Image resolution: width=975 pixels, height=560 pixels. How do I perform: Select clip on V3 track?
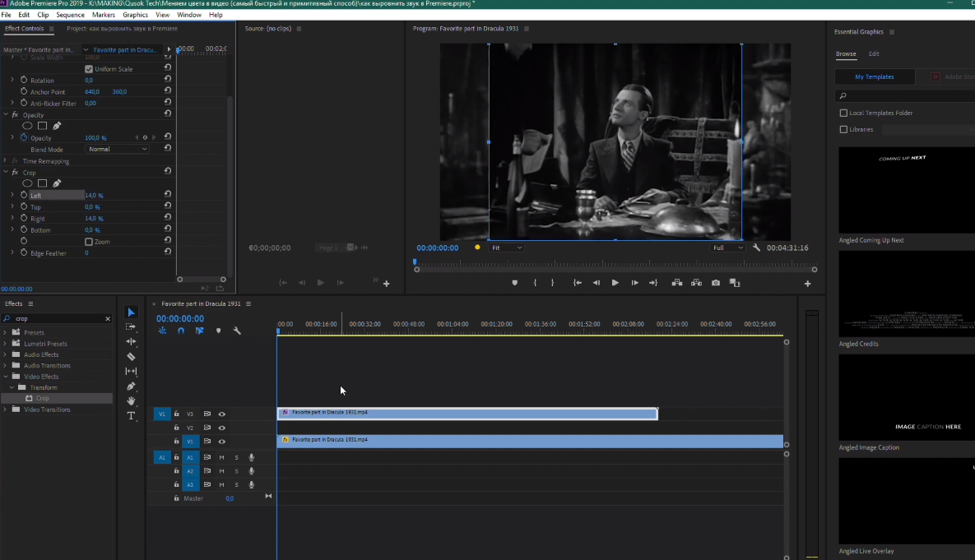click(467, 414)
